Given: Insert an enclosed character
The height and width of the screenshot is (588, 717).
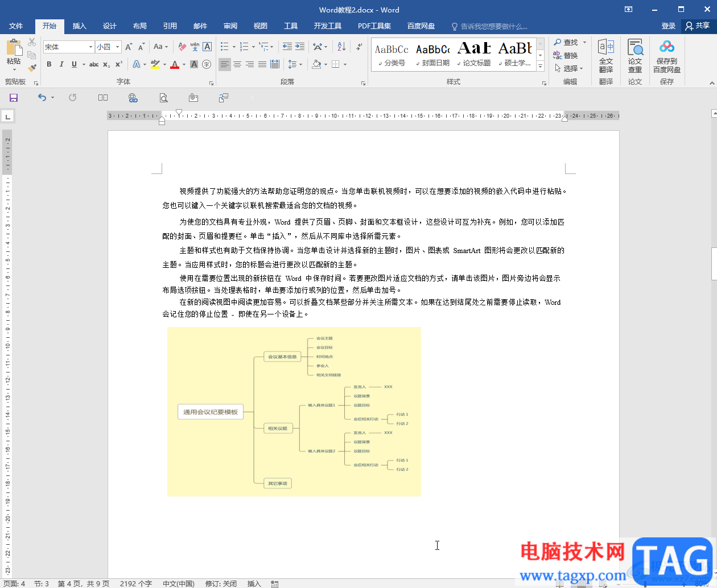Looking at the screenshot, I should (x=207, y=64).
